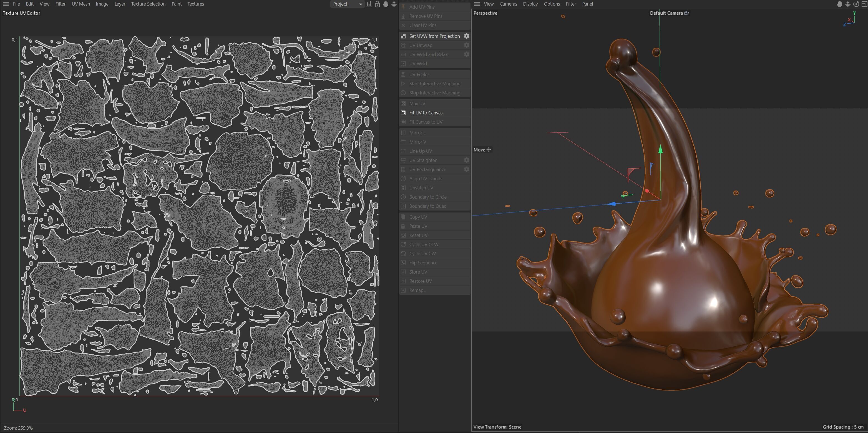Open the viewport View menu

[x=489, y=4]
